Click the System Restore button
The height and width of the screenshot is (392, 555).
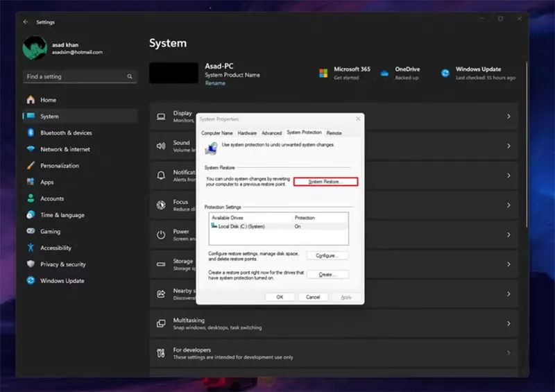[325, 181]
